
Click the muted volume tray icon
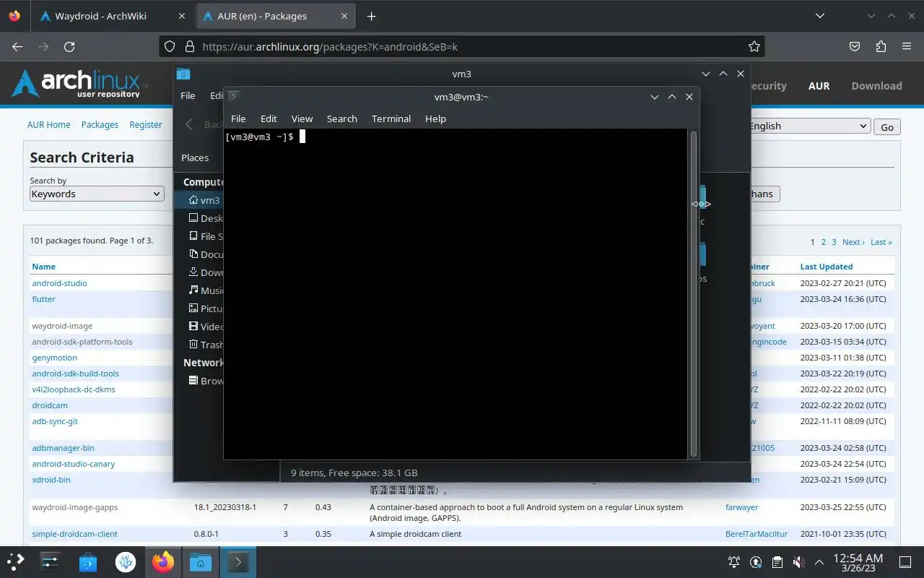(x=798, y=561)
